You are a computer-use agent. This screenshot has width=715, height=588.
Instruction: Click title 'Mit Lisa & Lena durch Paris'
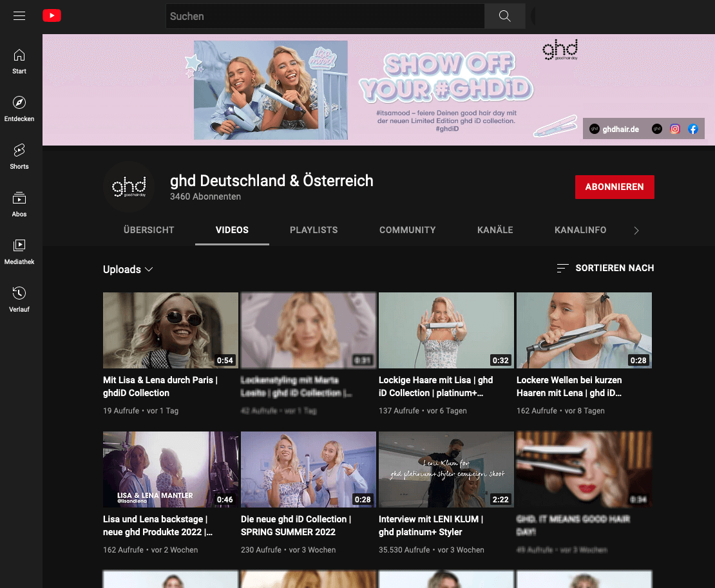point(160,386)
